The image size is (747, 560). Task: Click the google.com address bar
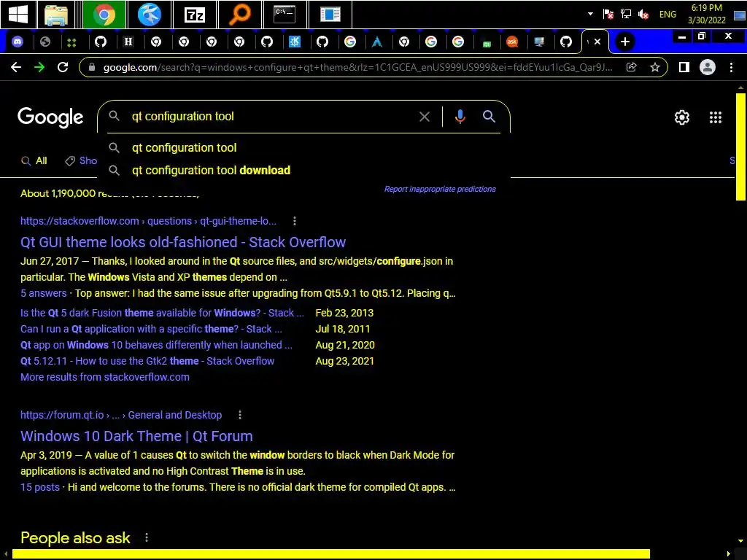coord(357,67)
